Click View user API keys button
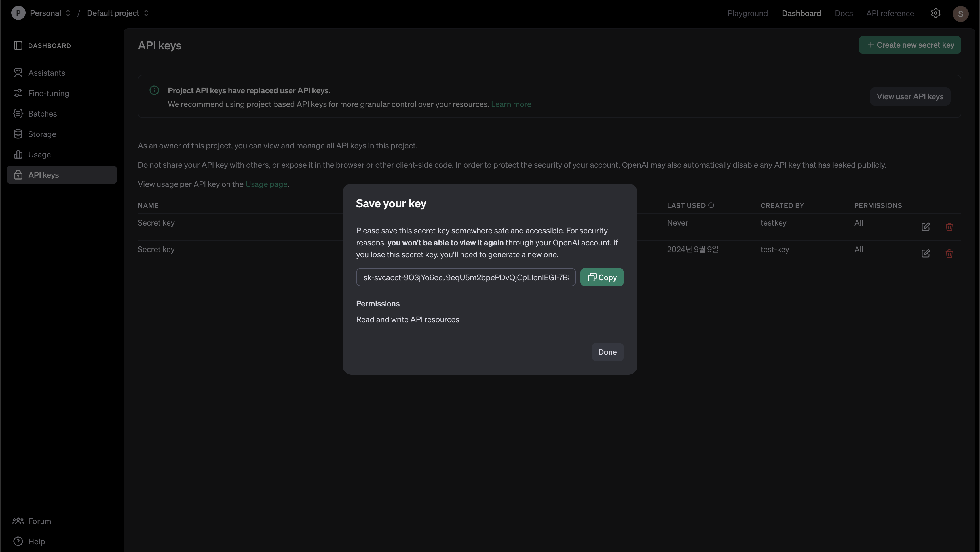 pyautogui.click(x=910, y=97)
